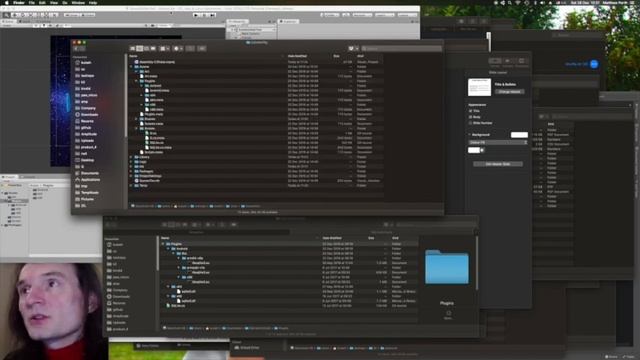Viewport: 640px width, 360px height.
Task: Toggle the Body checkbox under Appearance
Action: tap(471, 117)
